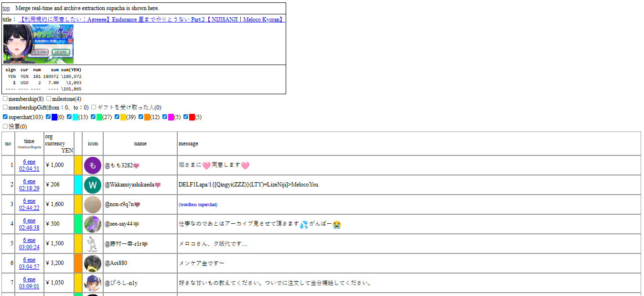Enable the milestone(4) checkbox

coord(49,99)
